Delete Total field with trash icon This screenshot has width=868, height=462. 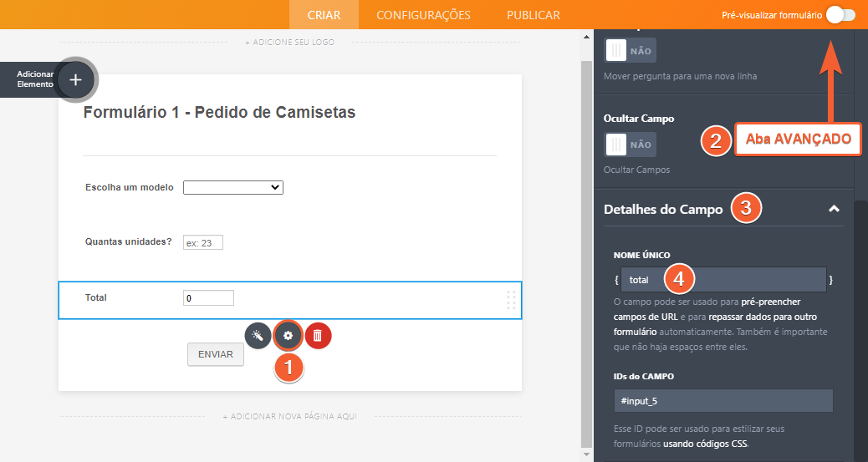point(318,335)
